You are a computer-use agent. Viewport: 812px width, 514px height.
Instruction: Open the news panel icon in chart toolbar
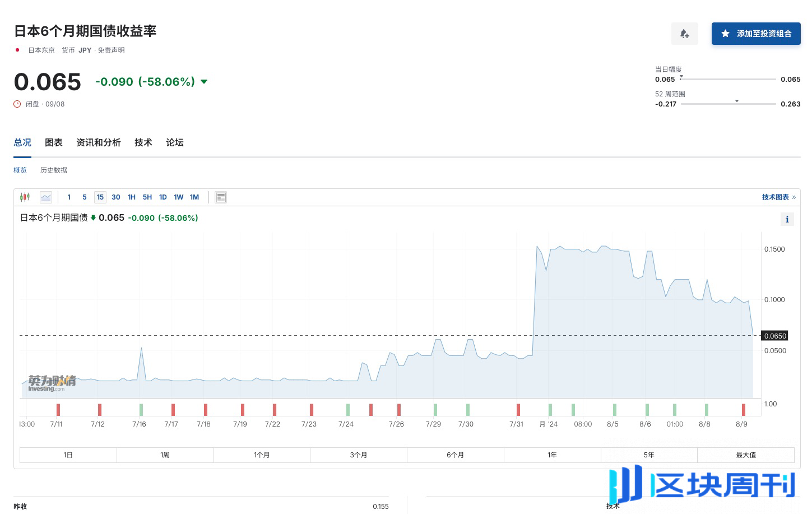pos(221,197)
